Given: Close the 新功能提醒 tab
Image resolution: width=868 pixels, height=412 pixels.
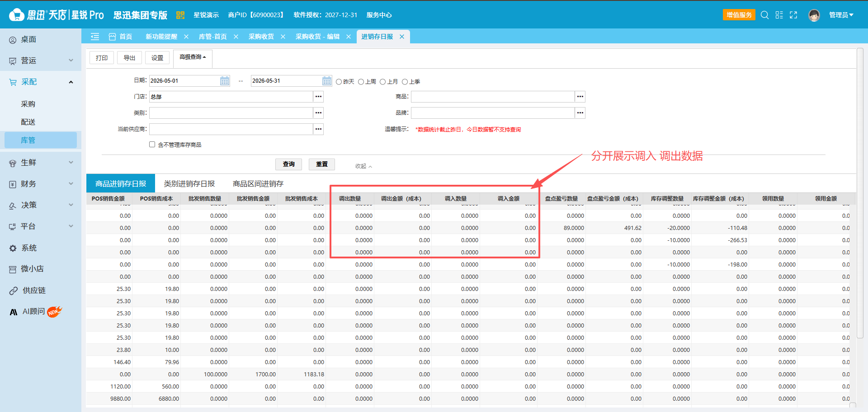Looking at the screenshot, I should coord(186,37).
